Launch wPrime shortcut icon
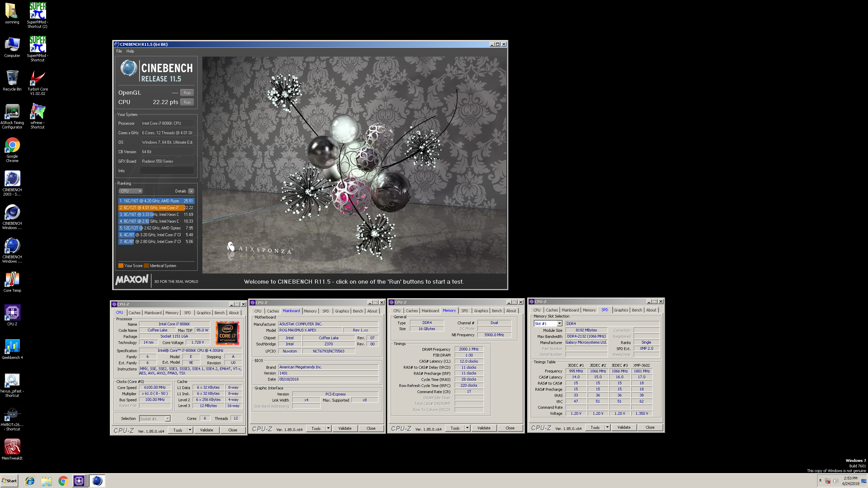The width and height of the screenshot is (868, 488). pos(37,116)
